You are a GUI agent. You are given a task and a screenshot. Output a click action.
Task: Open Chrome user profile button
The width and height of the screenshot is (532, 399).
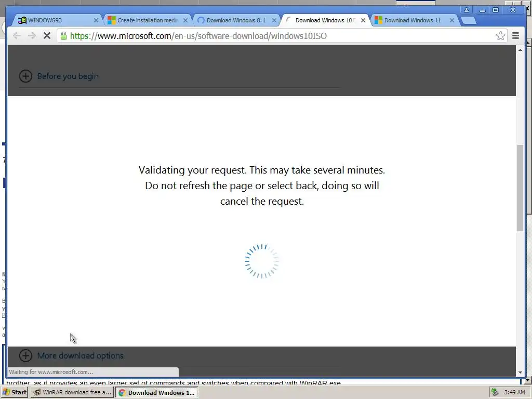[467, 10]
